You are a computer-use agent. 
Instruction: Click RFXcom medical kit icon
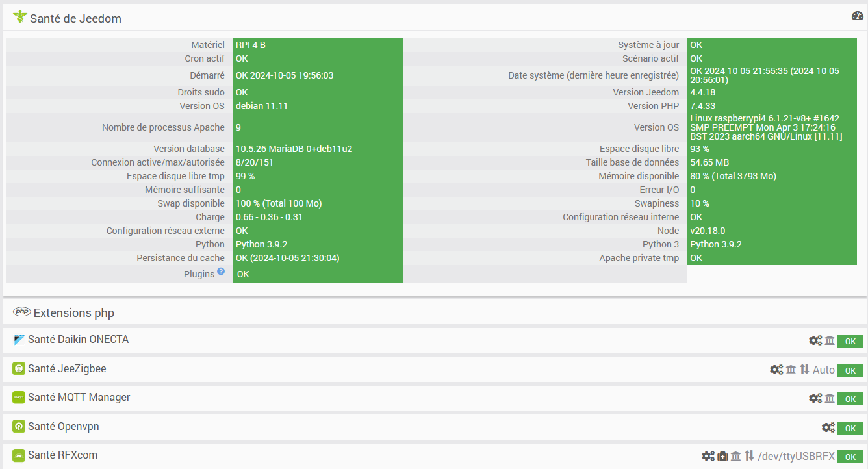point(722,456)
